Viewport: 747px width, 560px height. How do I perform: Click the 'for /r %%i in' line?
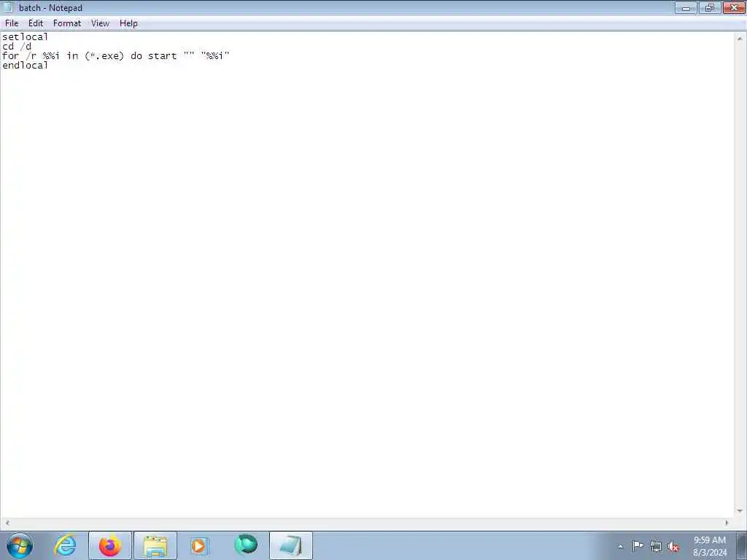pos(116,55)
